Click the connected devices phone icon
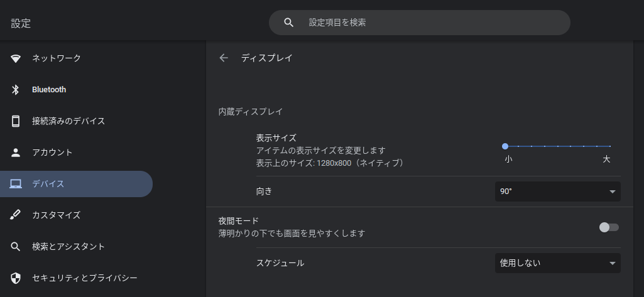The image size is (644, 297). pyautogui.click(x=16, y=121)
